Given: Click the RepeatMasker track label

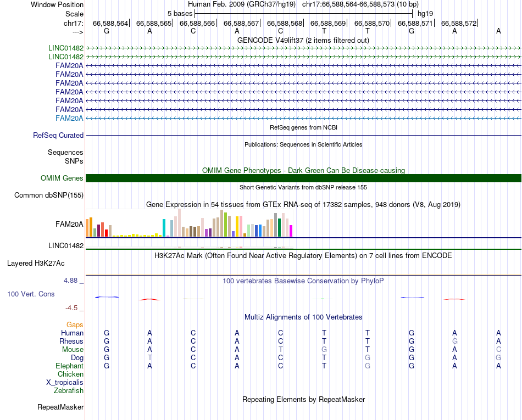Looking at the screenshot, I should [x=60, y=407].
